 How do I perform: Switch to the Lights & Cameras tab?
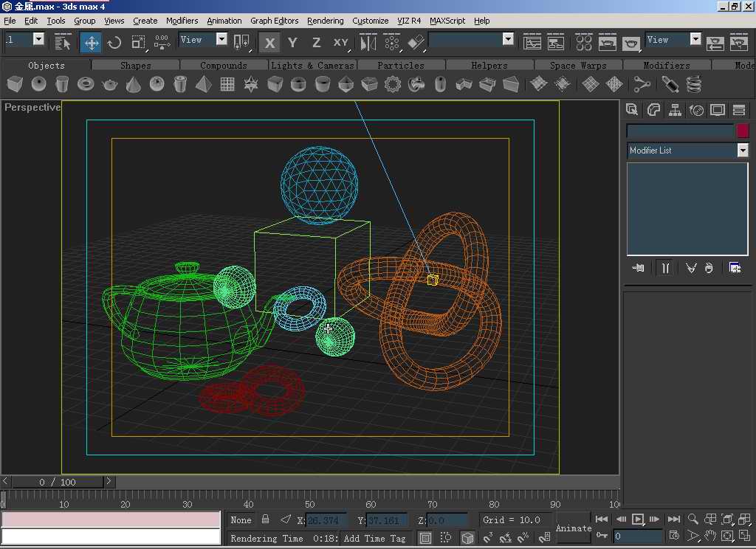click(313, 65)
